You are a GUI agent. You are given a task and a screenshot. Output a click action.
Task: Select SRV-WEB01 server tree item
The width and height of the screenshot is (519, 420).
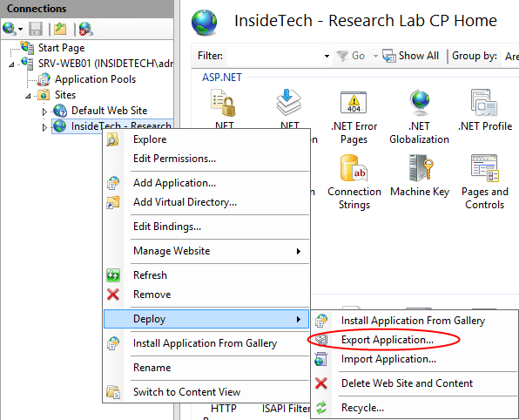tap(106, 64)
